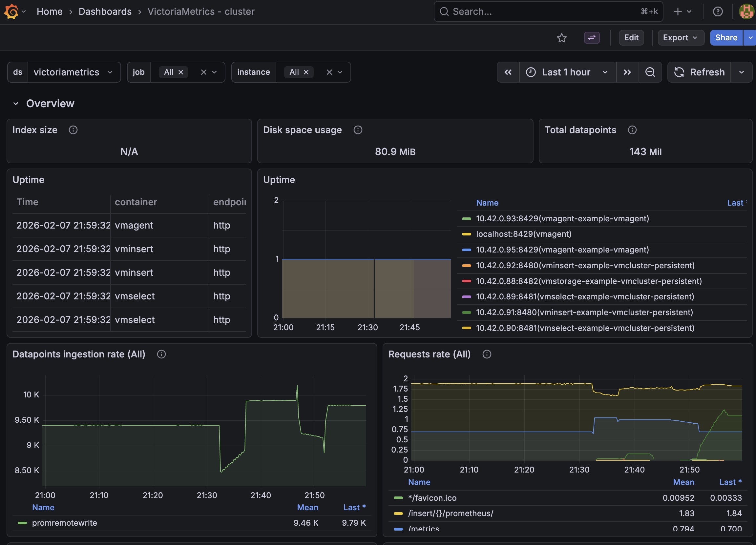Toggle promremotewrite series visibility in legend
This screenshot has width=756, height=545.
(64, 523)
